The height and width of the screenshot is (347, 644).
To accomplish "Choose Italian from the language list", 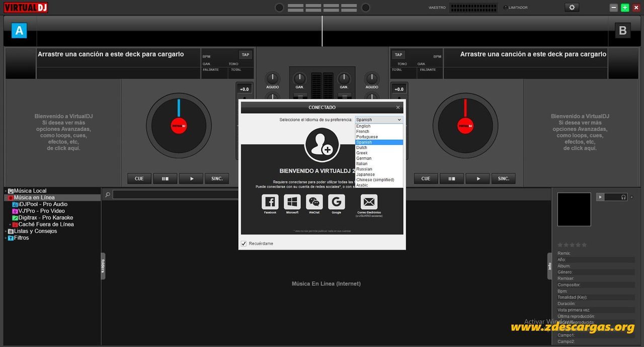I will 379,163.
